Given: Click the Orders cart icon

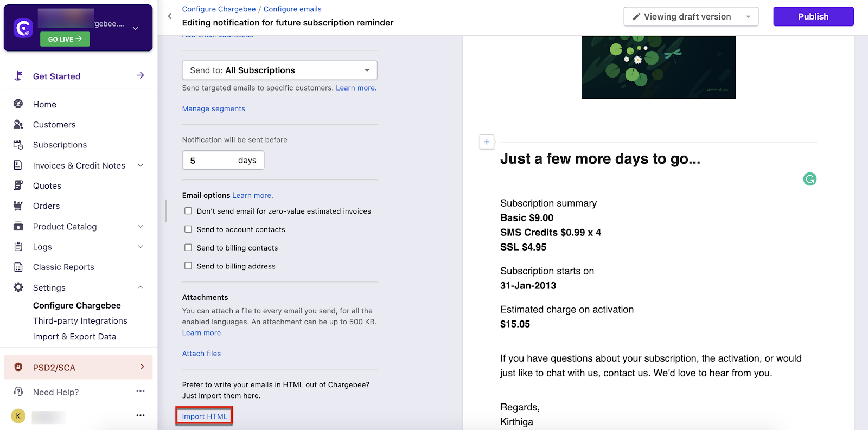Looking at the screenshot, I should pyautogui.click(x=18, y=206).
